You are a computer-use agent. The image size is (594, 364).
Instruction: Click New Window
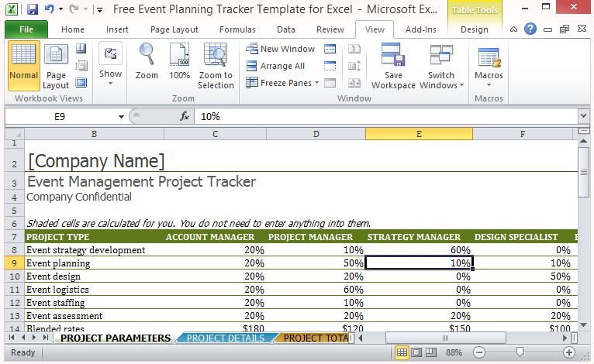point(281,49)
